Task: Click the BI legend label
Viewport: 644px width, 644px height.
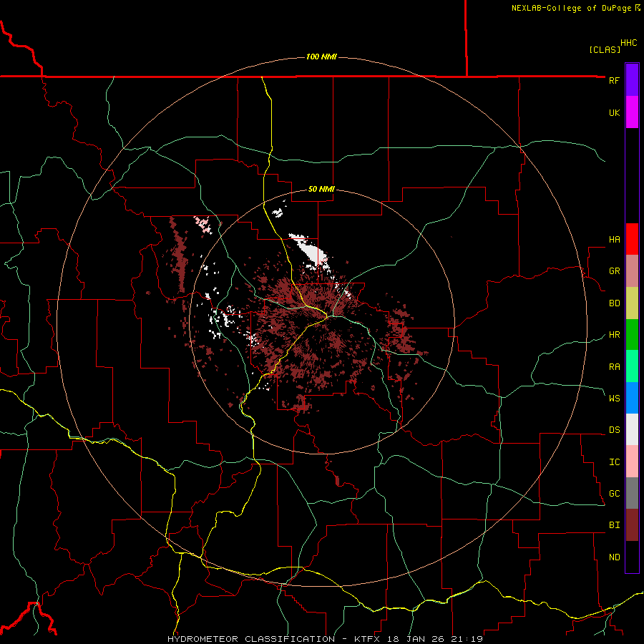Action: 614,525
